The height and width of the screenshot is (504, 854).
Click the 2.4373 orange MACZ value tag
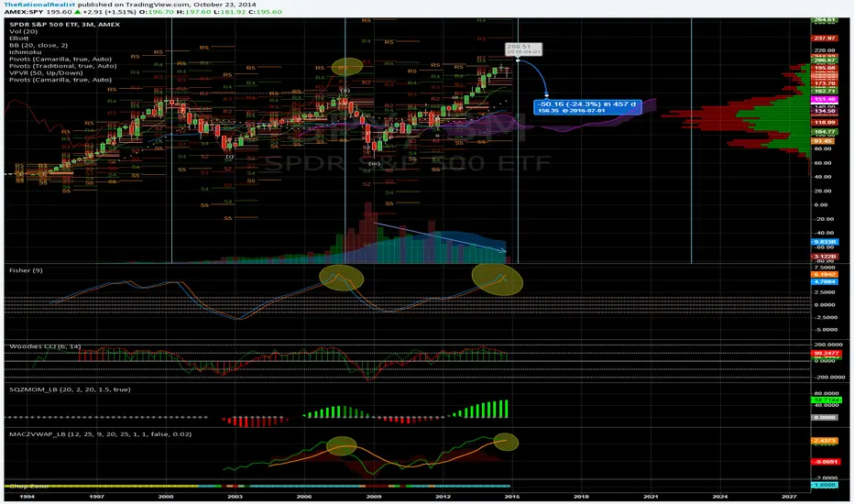(x=825, y=440)
